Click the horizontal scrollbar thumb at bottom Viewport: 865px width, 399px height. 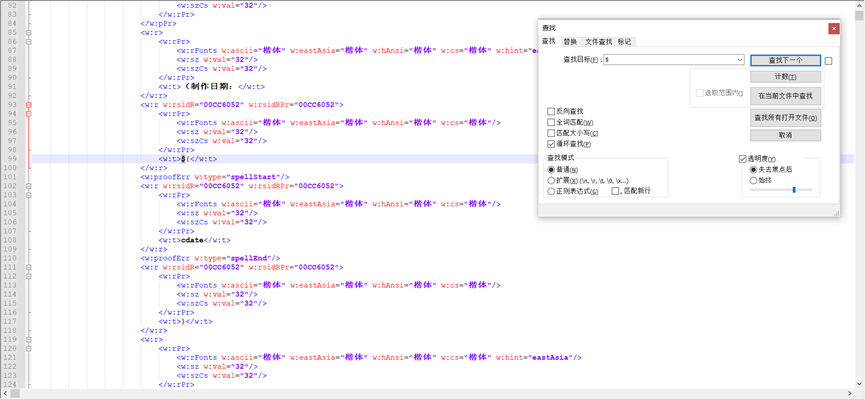coord(15,394)
